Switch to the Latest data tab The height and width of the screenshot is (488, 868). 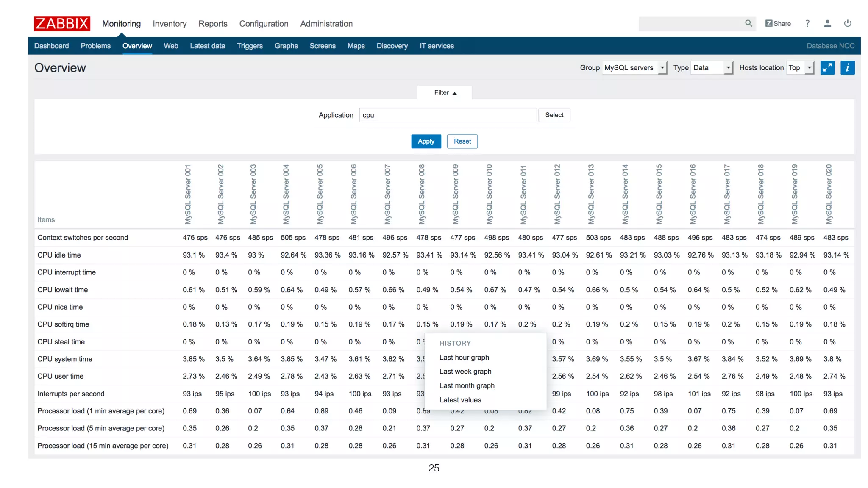coord(207,46)
